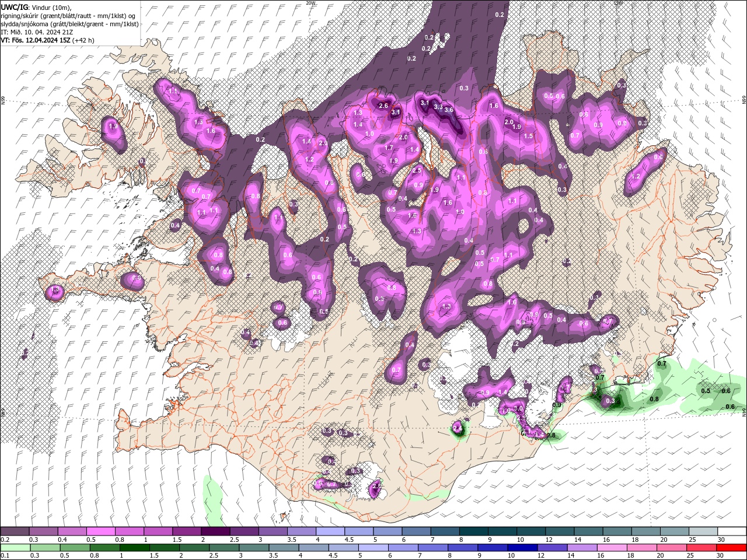Pick snow scale swatch between 3 and 3.5
This screenshot has width=747, height=560.
point(272,531)
